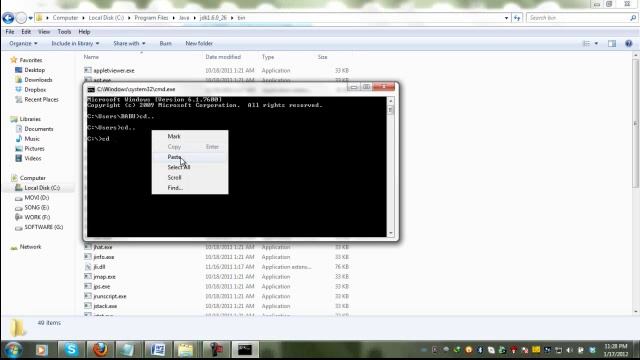Select Dropbox under Favorites
The width and height of the screenshot is (640, 360).
coord(35,90)
